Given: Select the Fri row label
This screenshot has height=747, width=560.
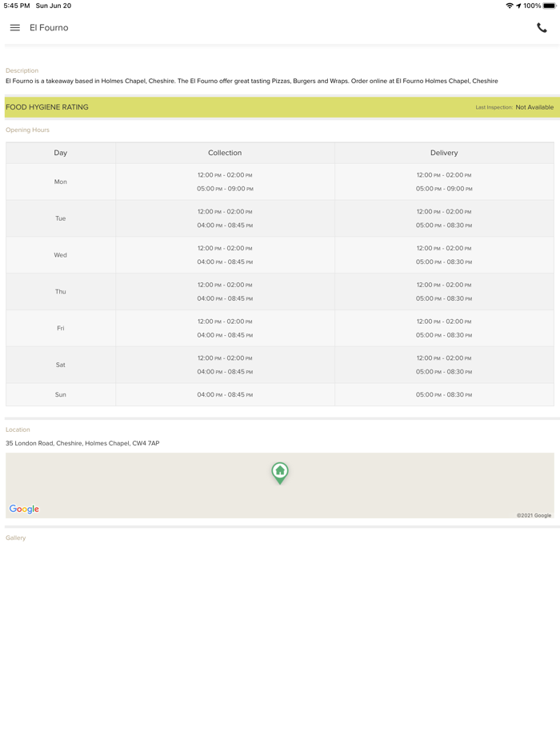Looking at the screenshot, I should (61, 328).
